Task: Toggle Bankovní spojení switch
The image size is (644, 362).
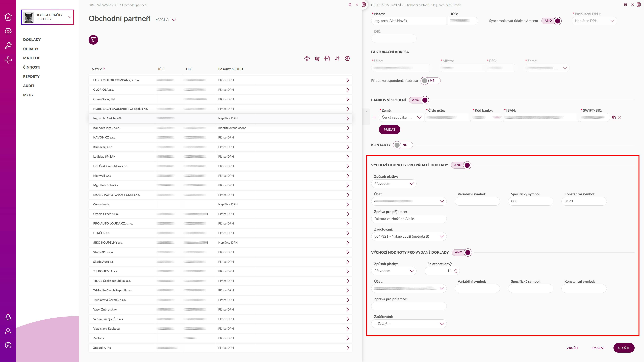Action: point(419,100)
